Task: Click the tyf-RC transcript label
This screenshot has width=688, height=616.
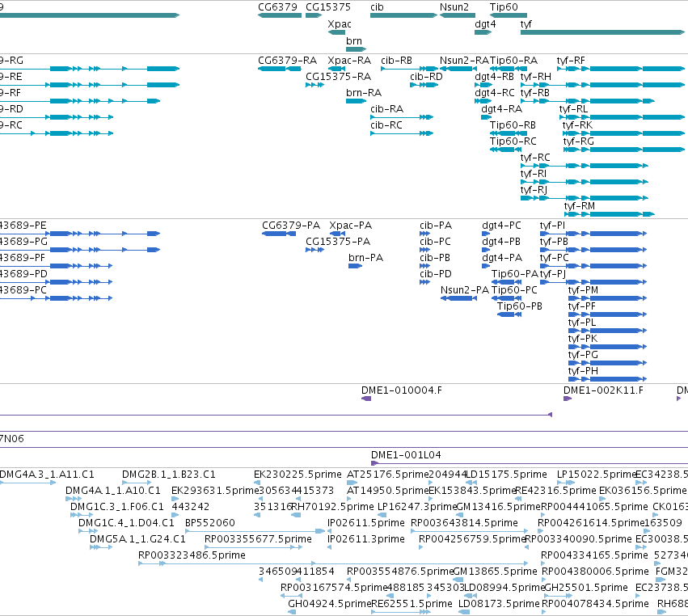Action: pyautogui.click(x=535, y=158)
